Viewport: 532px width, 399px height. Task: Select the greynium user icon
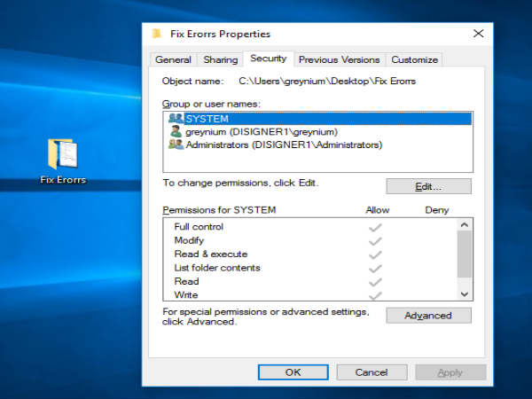tap(176, 131)
